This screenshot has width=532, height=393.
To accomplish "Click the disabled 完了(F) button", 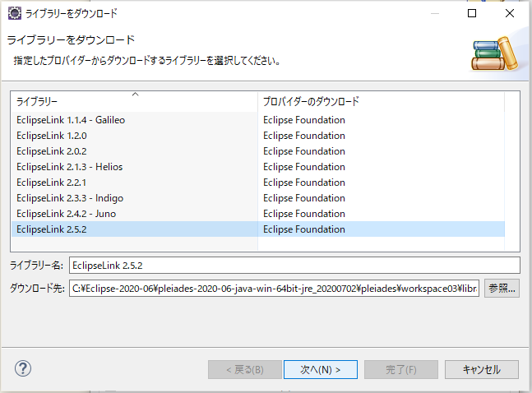I will click(401, 370).
